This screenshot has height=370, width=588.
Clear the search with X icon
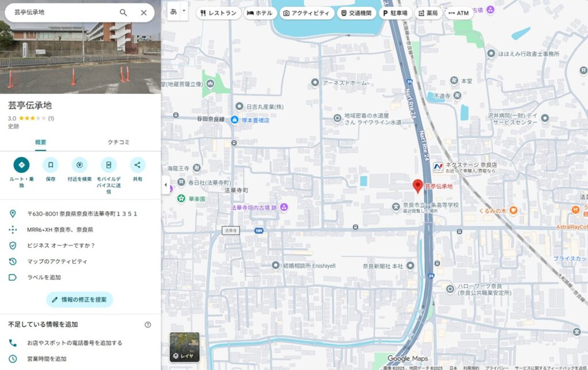144,13
